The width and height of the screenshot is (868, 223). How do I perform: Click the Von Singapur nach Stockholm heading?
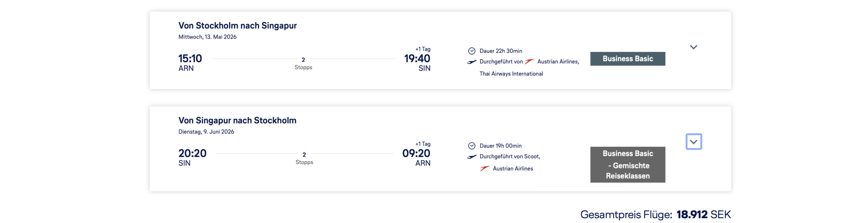[237, 121]
